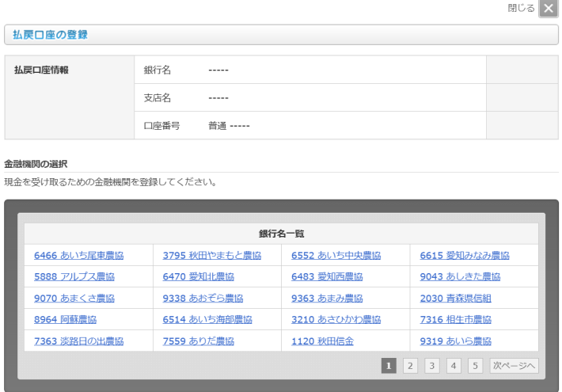Choose 6615 愛知みなみ農協 from list
Viewport: 562px width, 392px height.
click(465, 255)
